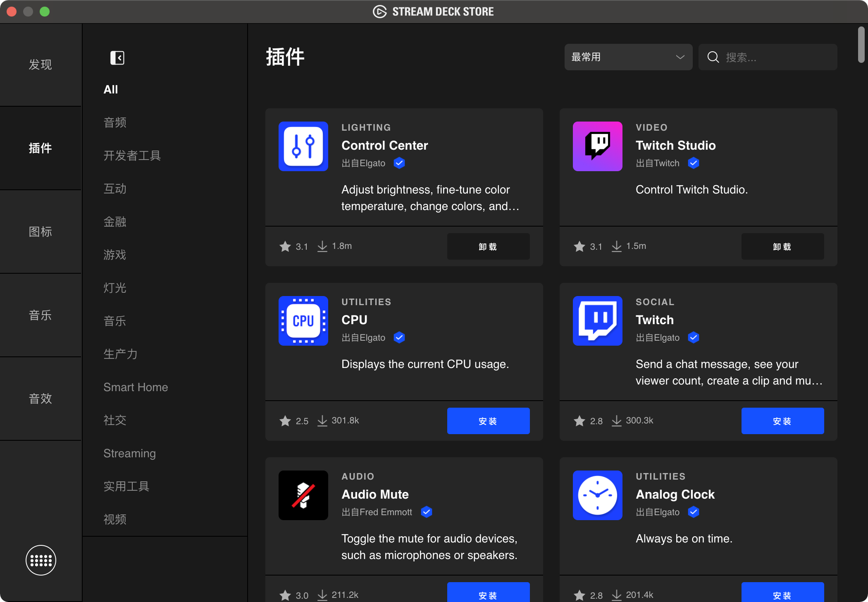Open the 音效 section
This screenshot has width=868, height=602.
coord(41,399)
